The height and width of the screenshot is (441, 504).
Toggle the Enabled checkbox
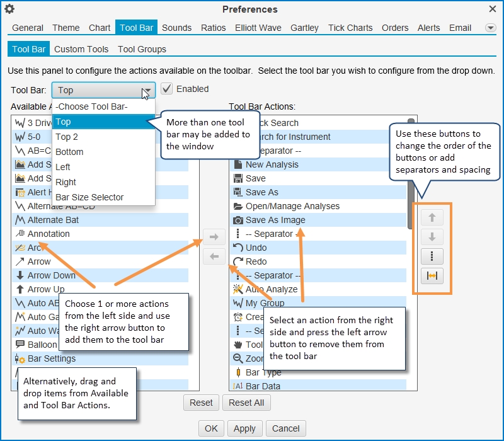(167, 89)
